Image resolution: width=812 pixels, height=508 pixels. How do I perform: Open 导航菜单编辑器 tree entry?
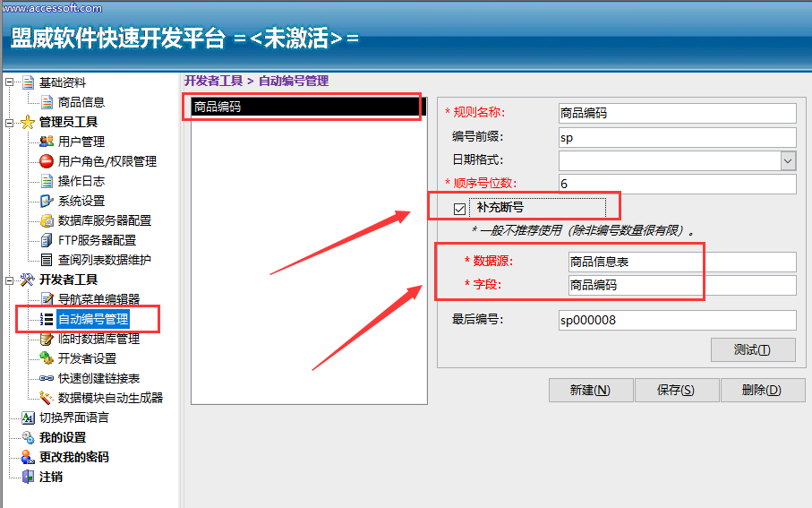98,299
